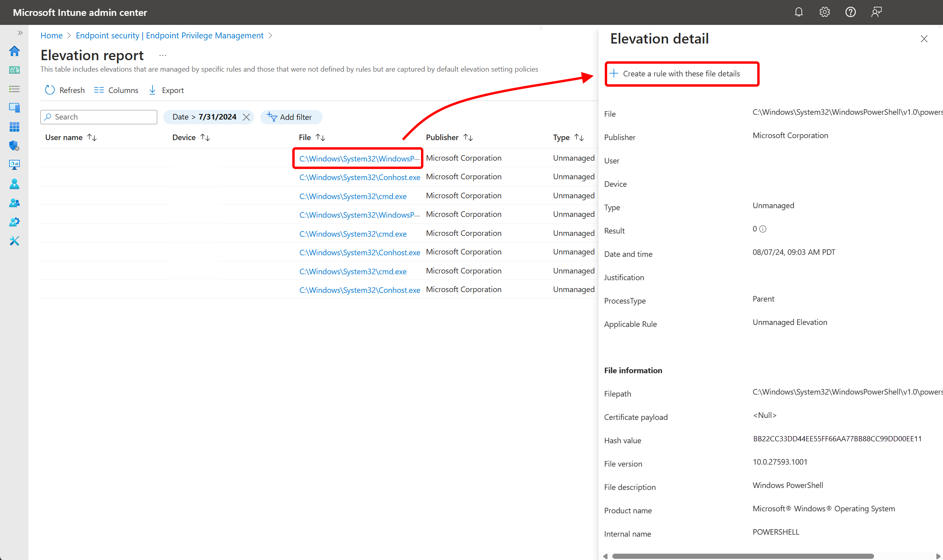The height and width of the screenshot is (560, 943).
Task: Open Home from the left navigation
Action: (14, 51)
